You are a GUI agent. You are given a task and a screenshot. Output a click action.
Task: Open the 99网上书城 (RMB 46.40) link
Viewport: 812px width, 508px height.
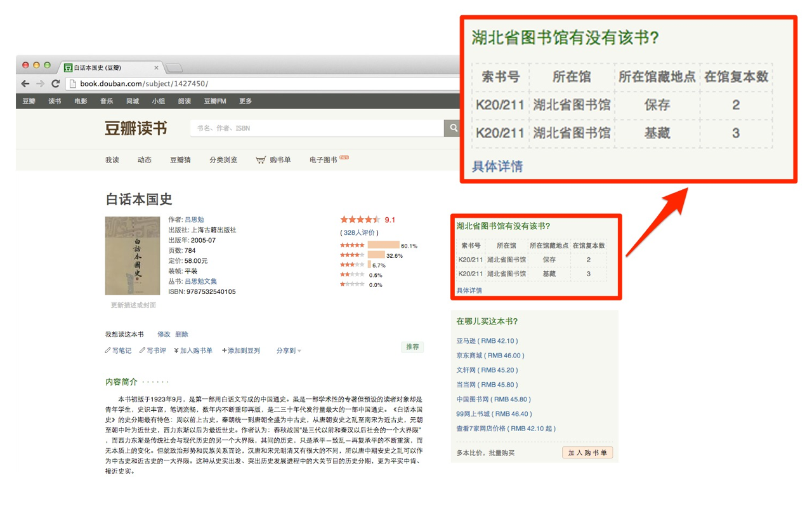[x=494, y=414]
